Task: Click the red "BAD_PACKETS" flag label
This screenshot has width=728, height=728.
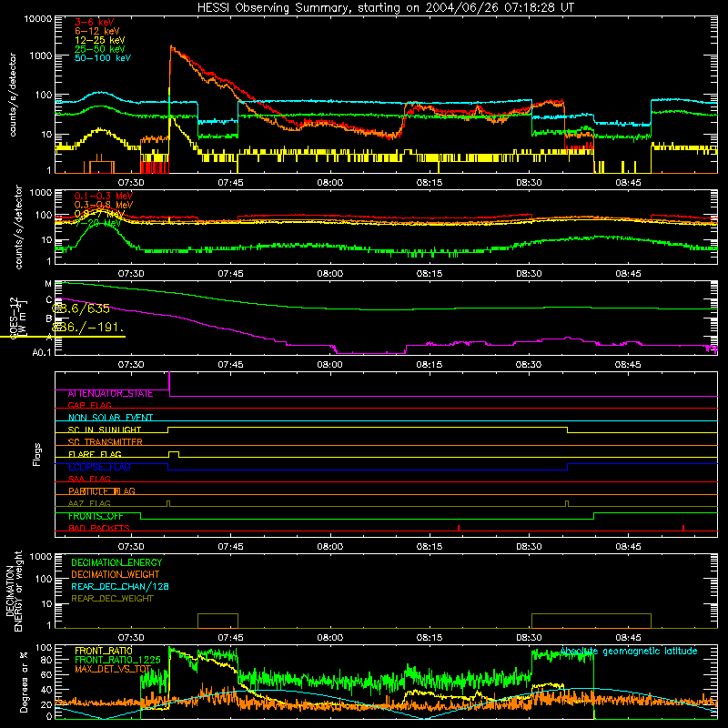Action: click(99, 528)
